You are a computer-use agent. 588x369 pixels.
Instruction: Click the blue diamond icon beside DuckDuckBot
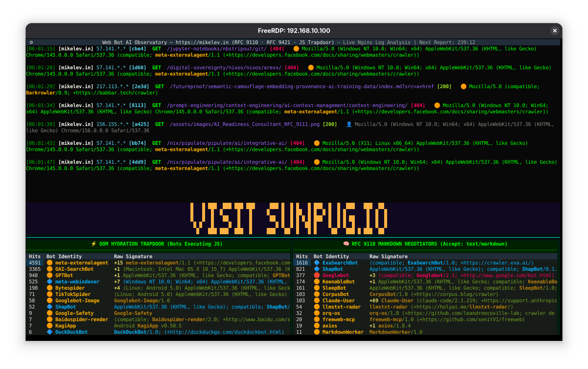(x=49, y=332)
